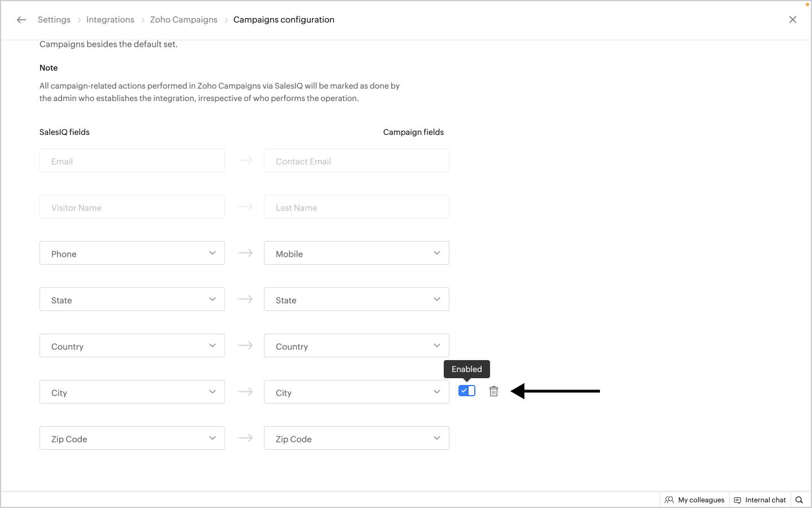Open the Phone SalesIQ field dropdown
Screen dimensions: 812x508
point(132,253)
